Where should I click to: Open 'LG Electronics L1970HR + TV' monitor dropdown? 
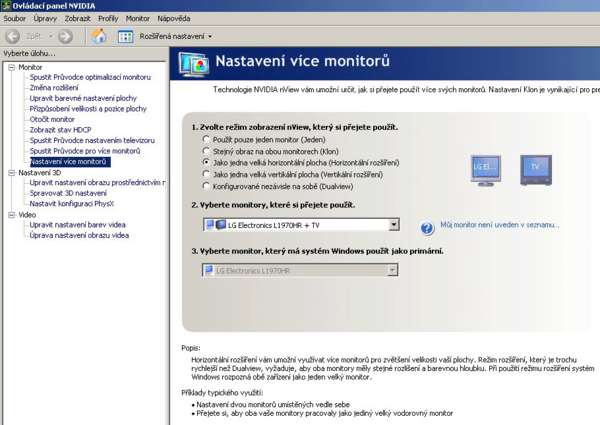[302, 225]
